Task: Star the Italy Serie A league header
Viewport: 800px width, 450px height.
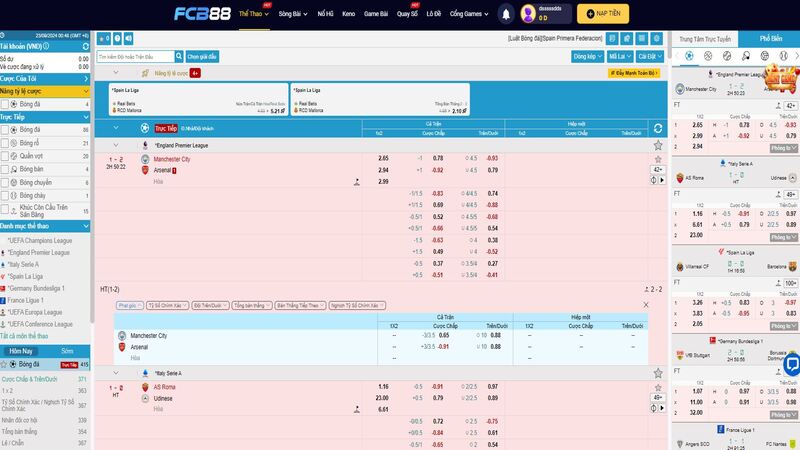Action: [658, 373]
